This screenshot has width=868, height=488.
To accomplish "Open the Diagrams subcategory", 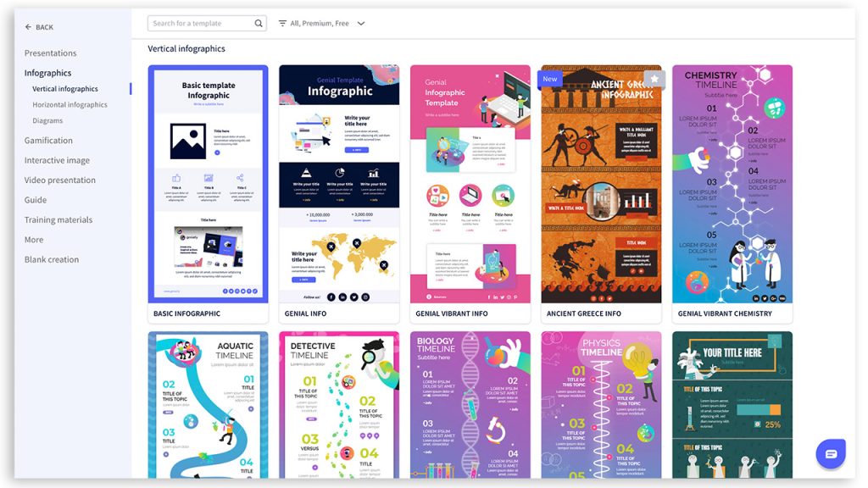I will 47,121.
